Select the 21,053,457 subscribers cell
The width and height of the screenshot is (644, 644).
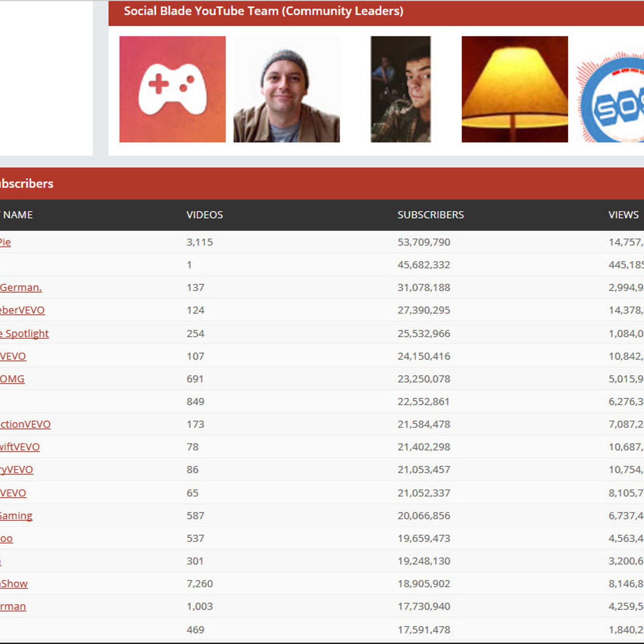[x=424, y=469]
